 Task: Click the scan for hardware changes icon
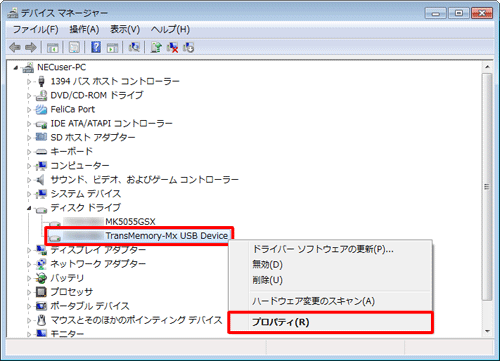click(x=134, y=47)
